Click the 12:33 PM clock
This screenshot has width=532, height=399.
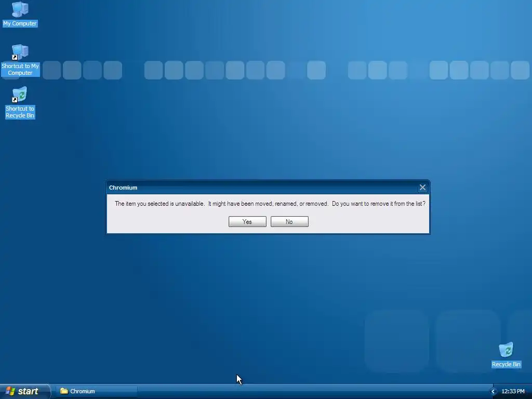point(513,391)
